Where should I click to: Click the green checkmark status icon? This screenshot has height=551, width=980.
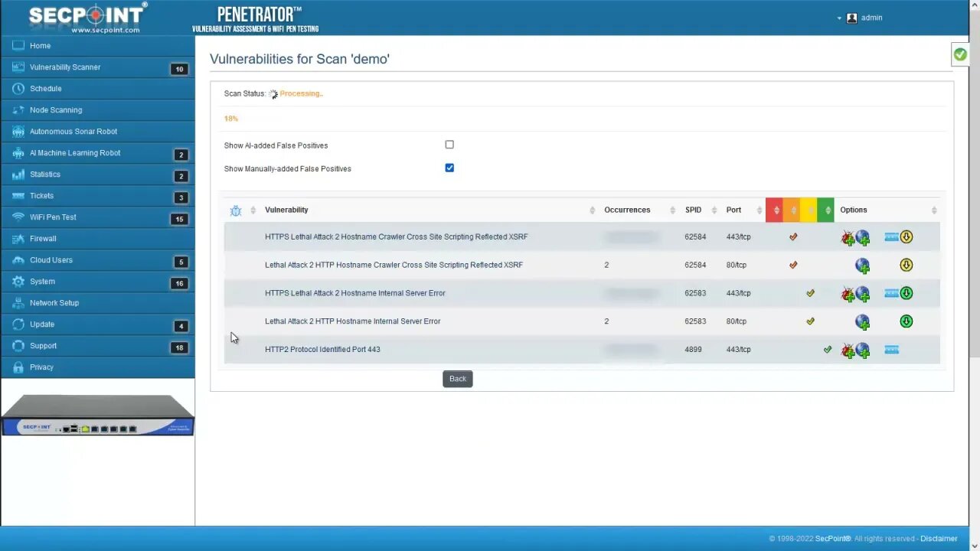960,54
